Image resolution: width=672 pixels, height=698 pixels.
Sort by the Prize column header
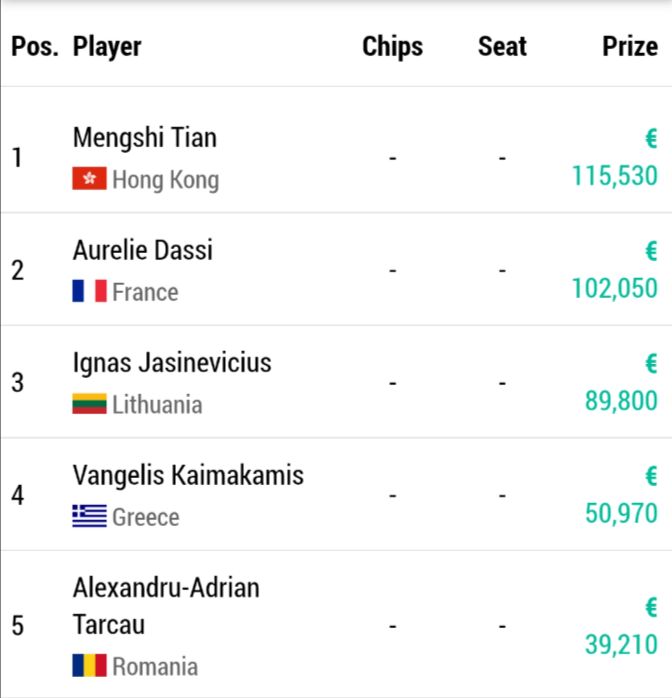pos(629,46)
